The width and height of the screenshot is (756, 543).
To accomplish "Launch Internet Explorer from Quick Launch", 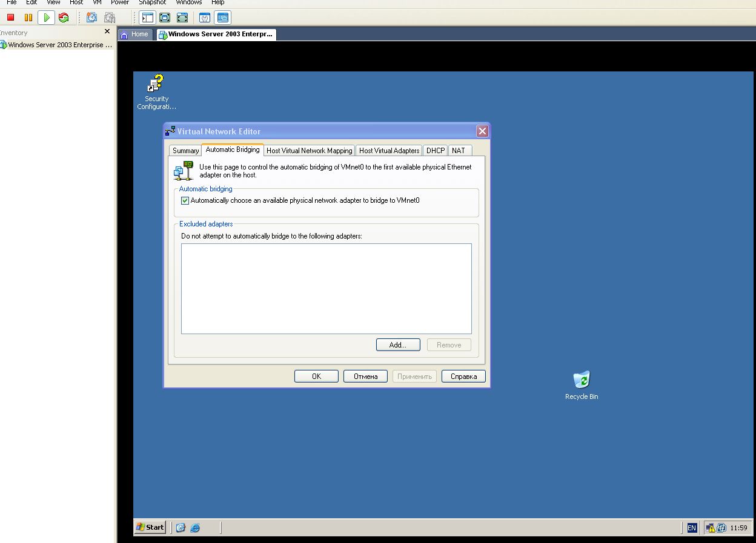I will [x=195, y=528].
